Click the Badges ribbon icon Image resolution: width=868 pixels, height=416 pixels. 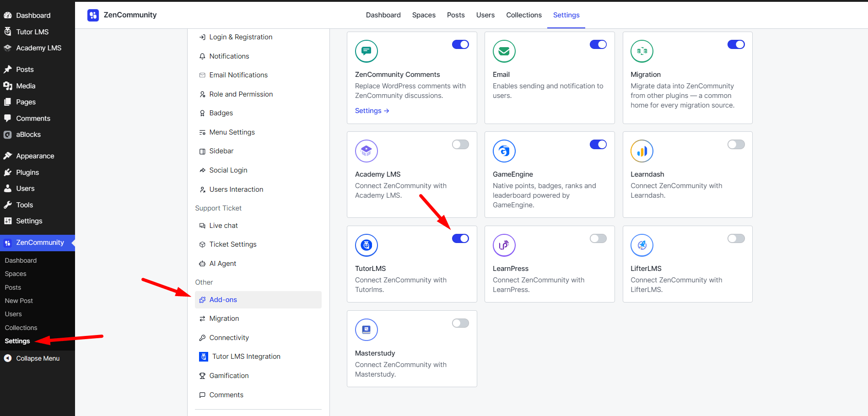tap(202, 113)
